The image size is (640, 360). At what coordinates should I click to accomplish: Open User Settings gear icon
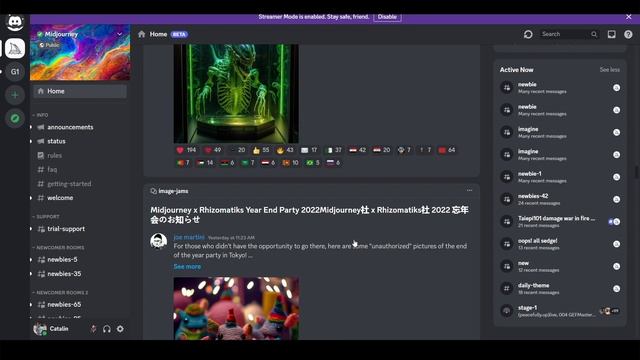pos(120,329)
